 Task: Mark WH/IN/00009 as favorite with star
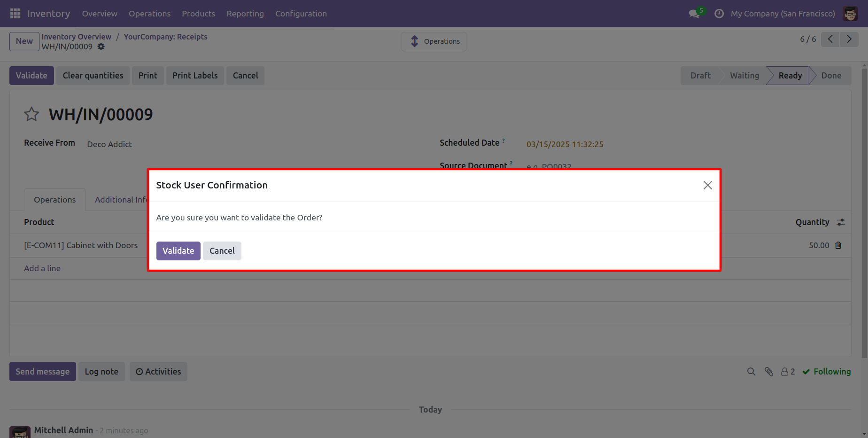tap(31, 114)
